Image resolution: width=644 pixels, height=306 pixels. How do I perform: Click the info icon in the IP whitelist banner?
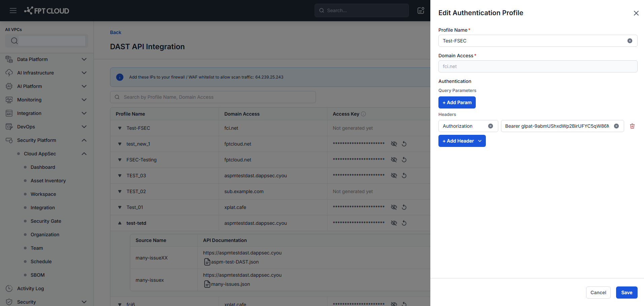click(x=120, y=77)
